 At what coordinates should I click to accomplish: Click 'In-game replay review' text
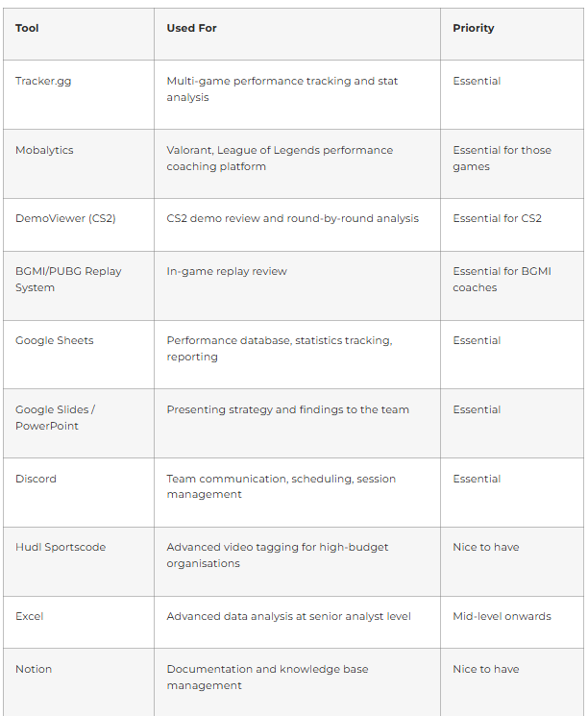click(x=227, y=271)
